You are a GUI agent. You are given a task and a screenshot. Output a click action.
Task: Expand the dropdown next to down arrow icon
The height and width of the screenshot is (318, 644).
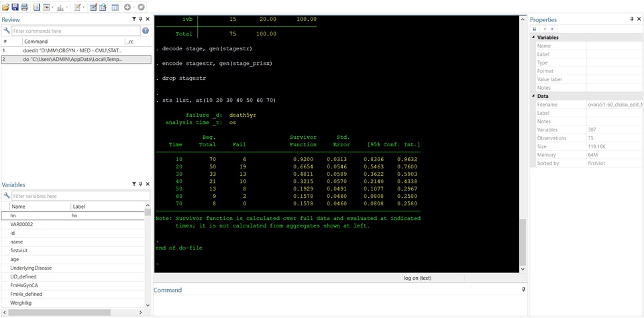pyautogui.click(x=134, y=7)
